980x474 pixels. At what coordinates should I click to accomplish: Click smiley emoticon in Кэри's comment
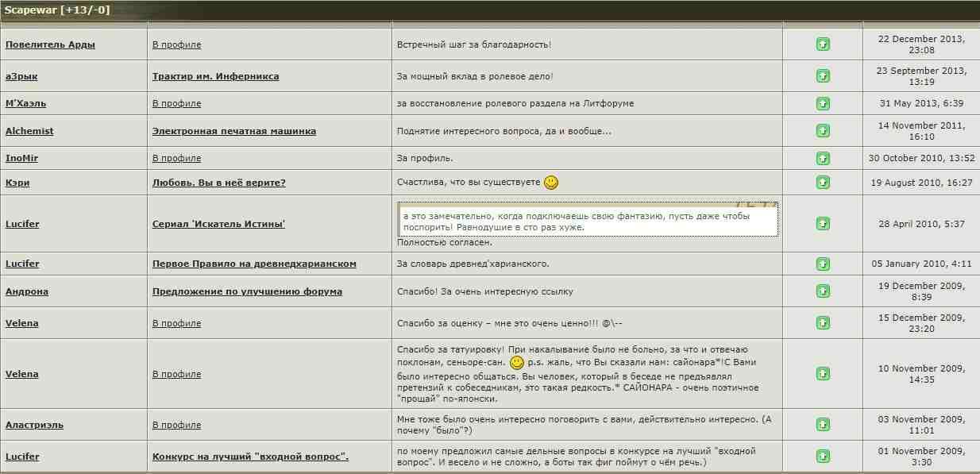(551, 183)
